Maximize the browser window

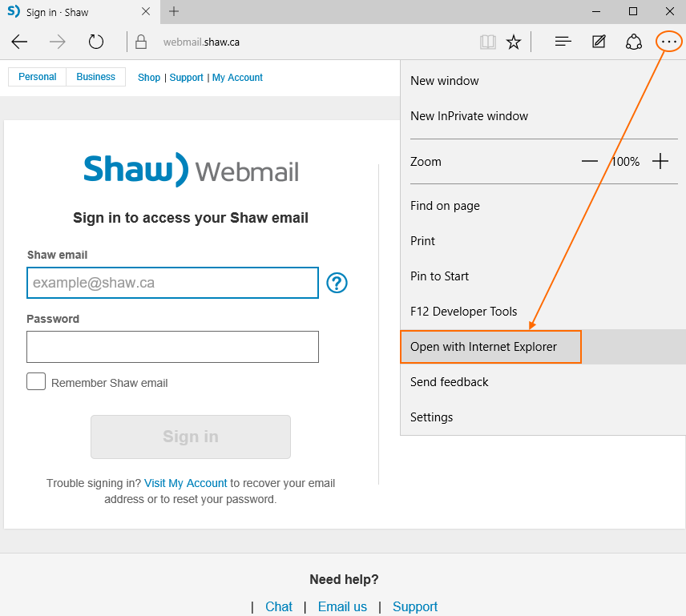click(x=632, y=11)
